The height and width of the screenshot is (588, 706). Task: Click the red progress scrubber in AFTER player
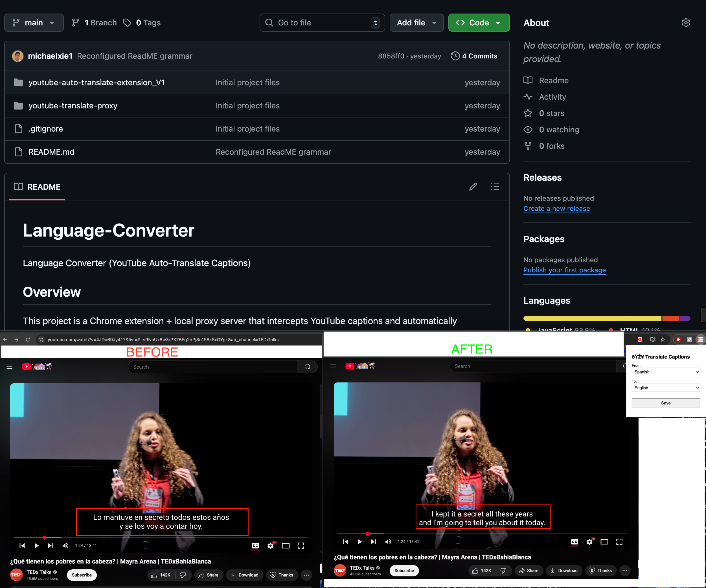(367, 534)
